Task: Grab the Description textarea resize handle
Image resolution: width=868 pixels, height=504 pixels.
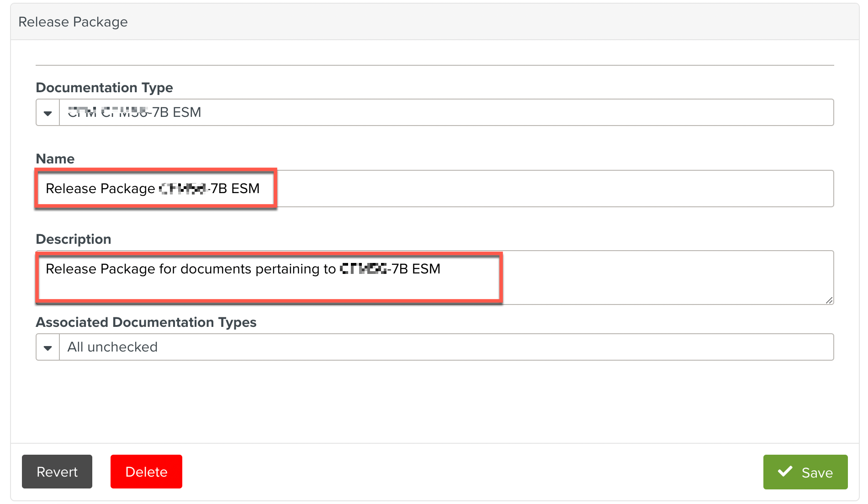Action: point(829,300)
